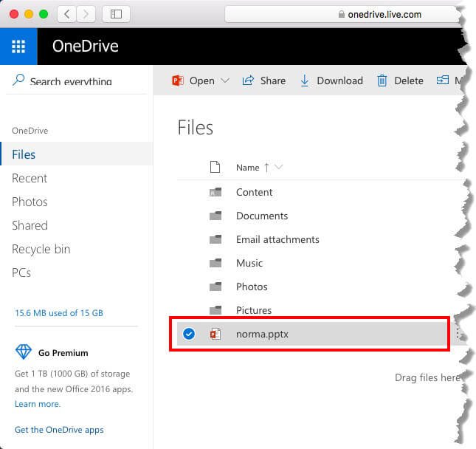Click the Go Premium diamond icon
Viewport: 476px width, 449px height.
pyautogui.click(x=24, y=352)
